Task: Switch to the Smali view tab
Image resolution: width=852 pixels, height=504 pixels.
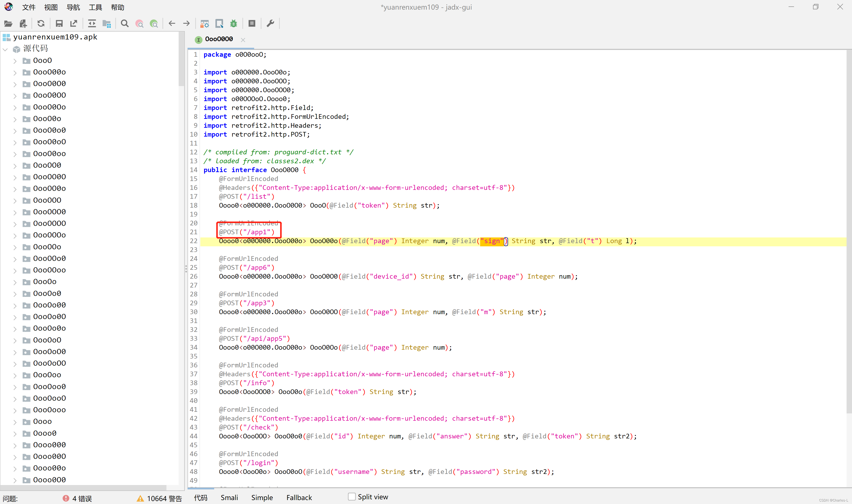Action: [x=229, y=498]
